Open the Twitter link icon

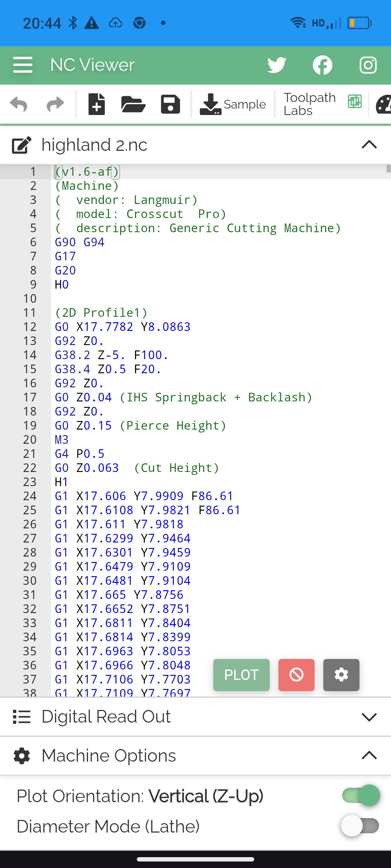(x=277, y=65)
